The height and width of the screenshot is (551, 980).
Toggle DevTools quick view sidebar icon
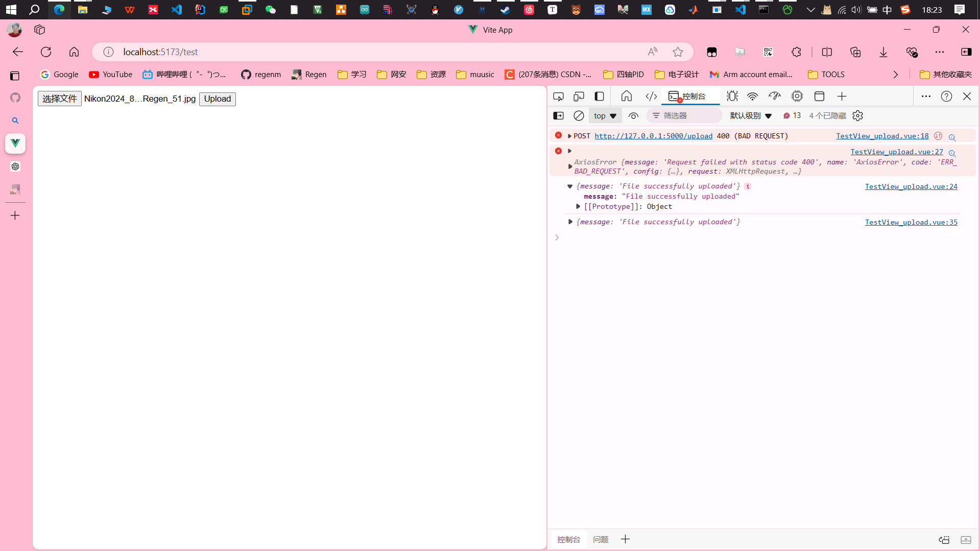pyautogui.click(x=599, y=97)
